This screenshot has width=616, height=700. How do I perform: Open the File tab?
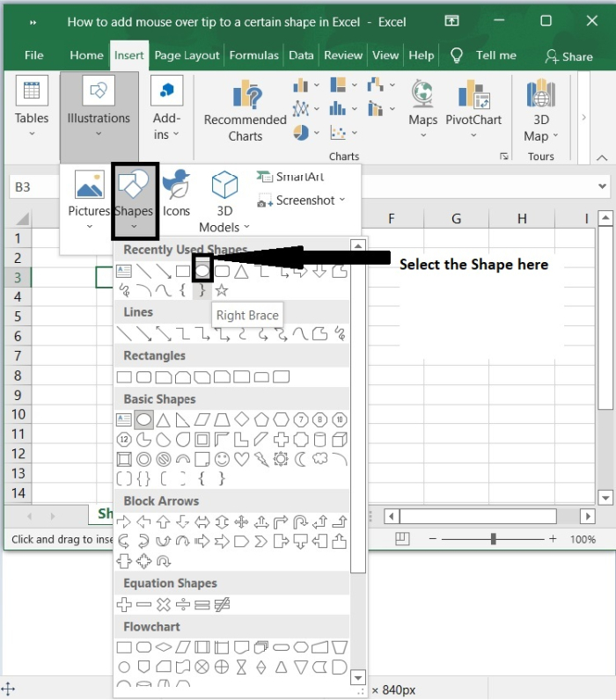34,55
